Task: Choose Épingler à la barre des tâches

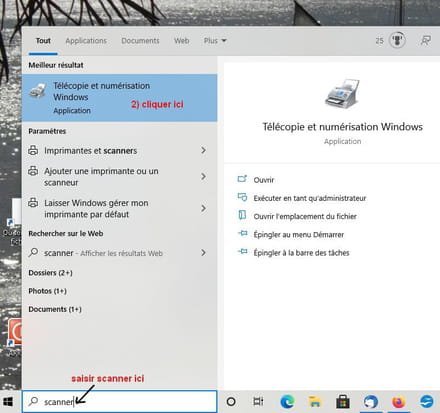Action: click(301, 253)
